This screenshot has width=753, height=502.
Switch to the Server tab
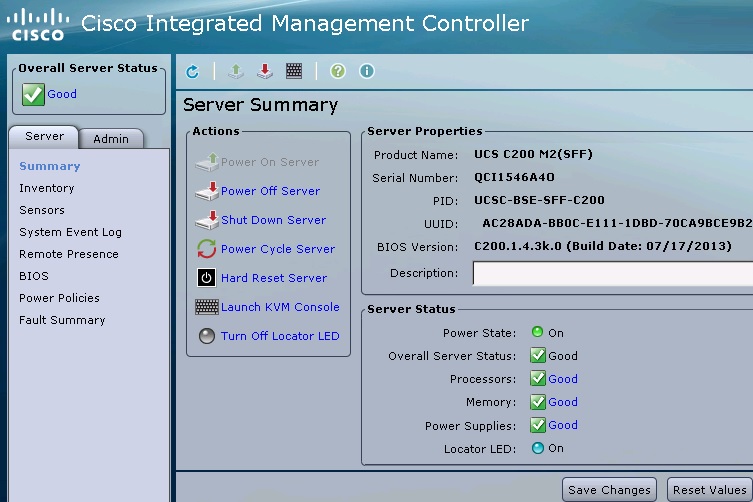point(44,137)
